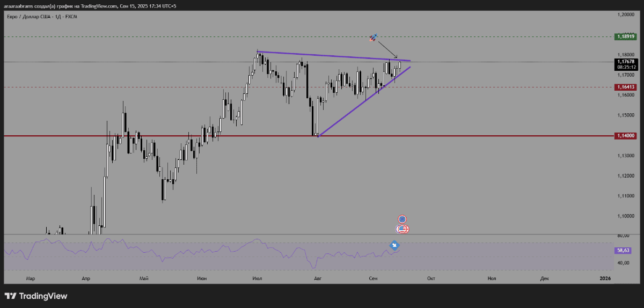Click the symbol title Евро / Доллар США

(30, 17)
